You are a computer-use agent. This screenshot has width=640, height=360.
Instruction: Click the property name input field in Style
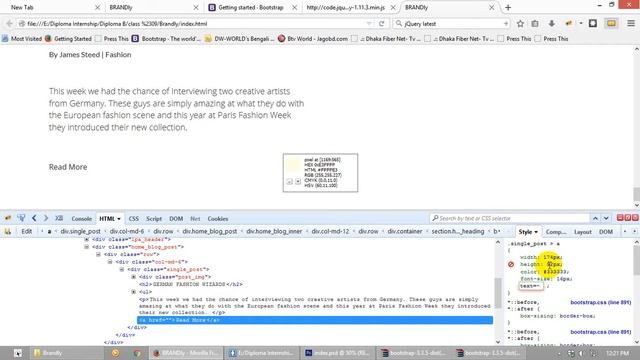[531, 287]
